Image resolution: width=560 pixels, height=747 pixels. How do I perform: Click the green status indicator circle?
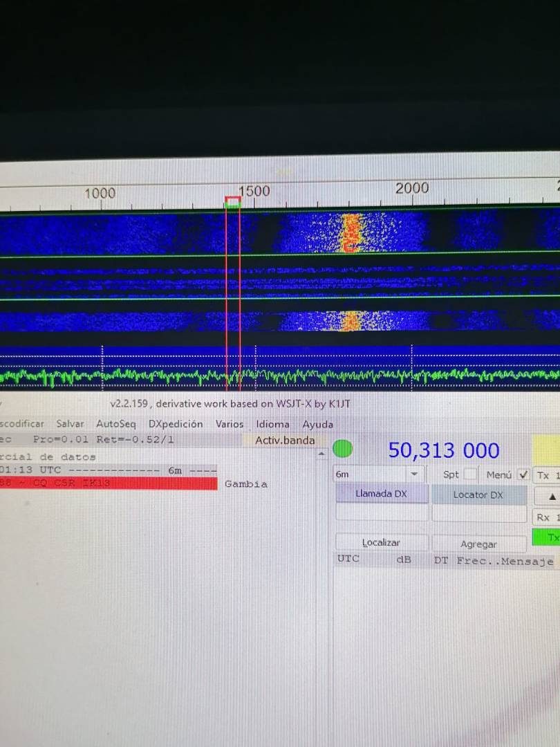pos(342,450)
